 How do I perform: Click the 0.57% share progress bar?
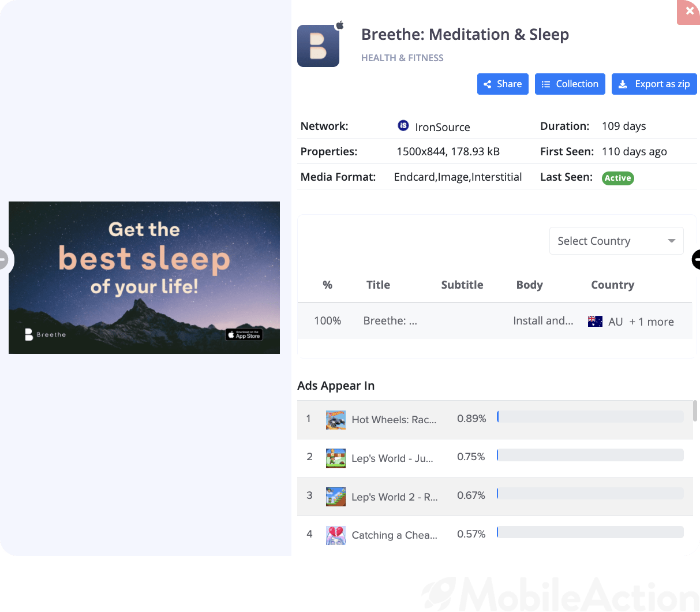[x=590, y=532]
